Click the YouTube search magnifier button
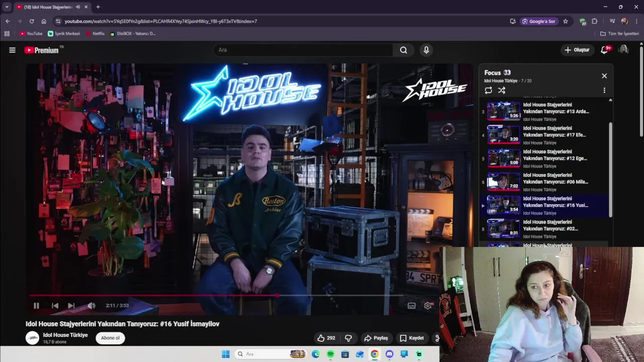This screenshot has height=362, width=644. coord(404,50)
